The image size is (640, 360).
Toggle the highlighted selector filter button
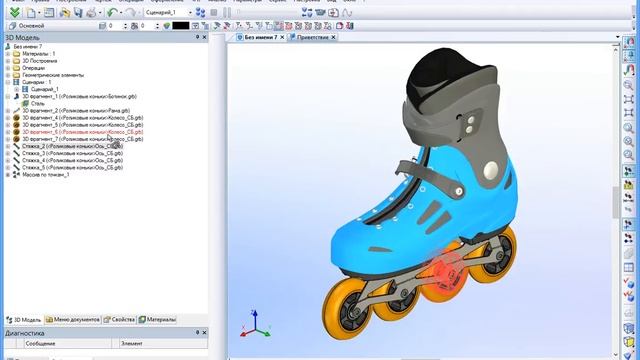(x=279, y=26)
